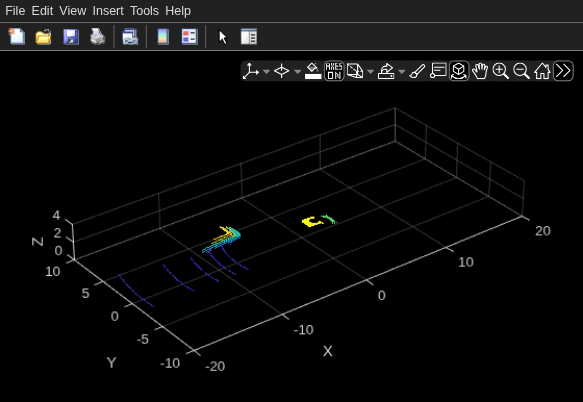Click the XYZ axes vertical-axis icon
Screen dimensions: 583x402
click(x=251, y=71)
